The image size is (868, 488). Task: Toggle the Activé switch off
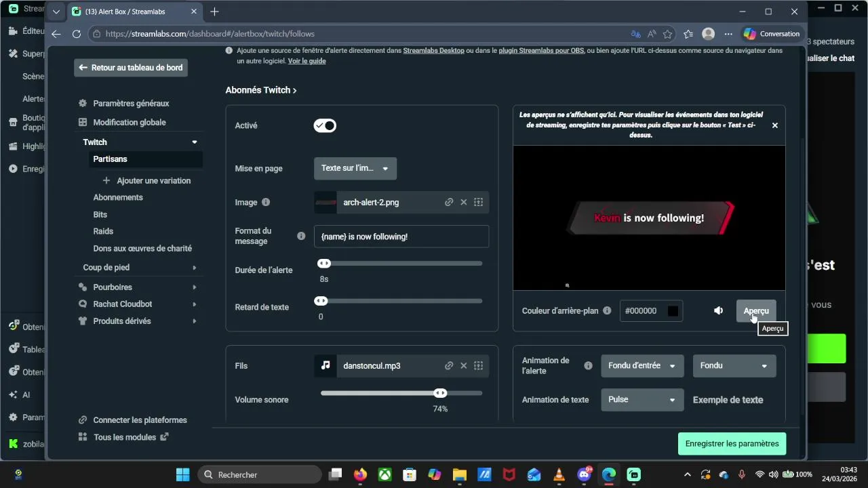[x=325, y=125]
